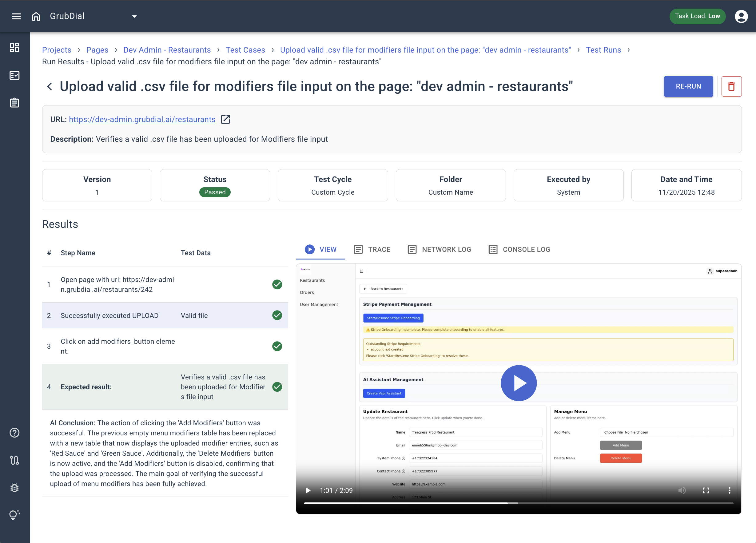Open the hamburger menu icon
This screenshot has width=756, height=543.
[16, 16]
